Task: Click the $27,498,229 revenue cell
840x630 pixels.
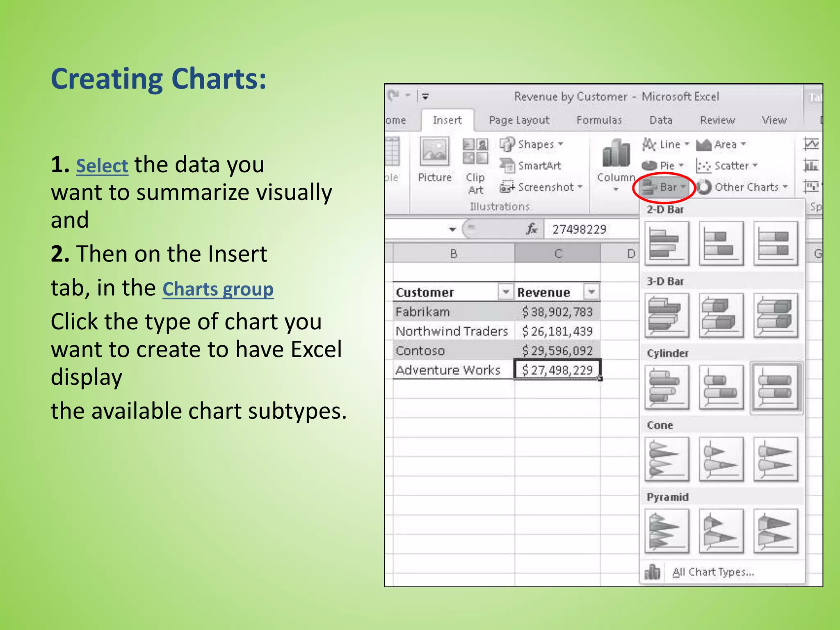Action: [x=558, y=370]
